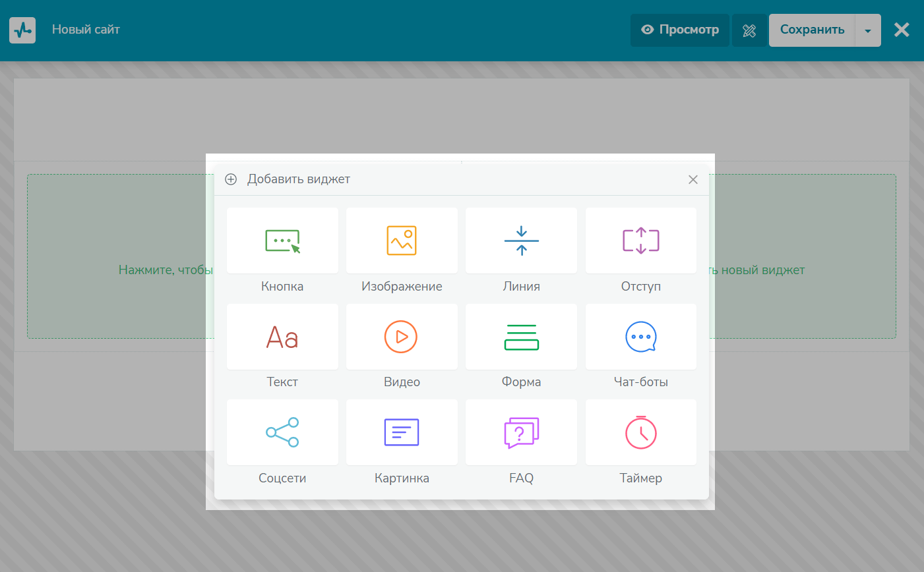
Task: Expand the Сохранить dropdown arrow
Action: (868, 31)
